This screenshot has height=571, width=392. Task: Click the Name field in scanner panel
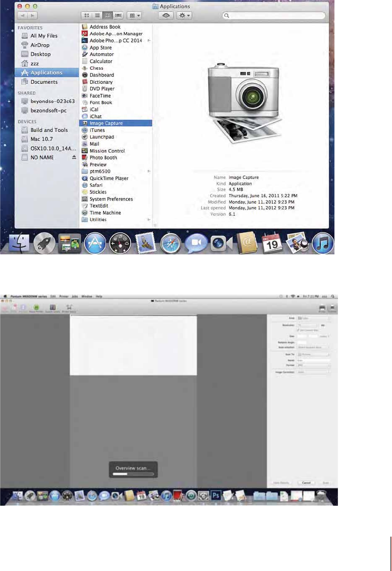(314, 360)
